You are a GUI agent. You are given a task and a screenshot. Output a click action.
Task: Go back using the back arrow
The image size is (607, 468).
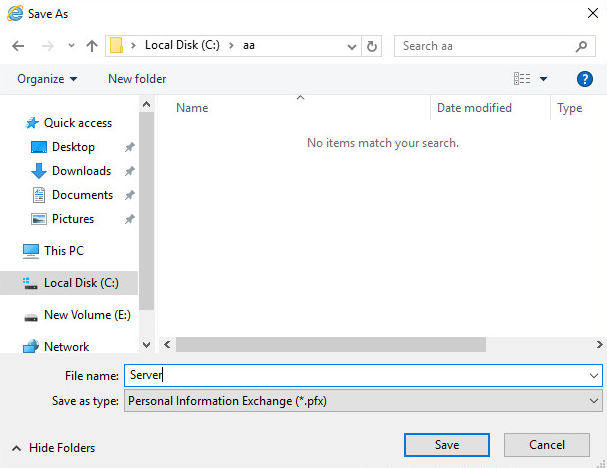tap(18, 46)
